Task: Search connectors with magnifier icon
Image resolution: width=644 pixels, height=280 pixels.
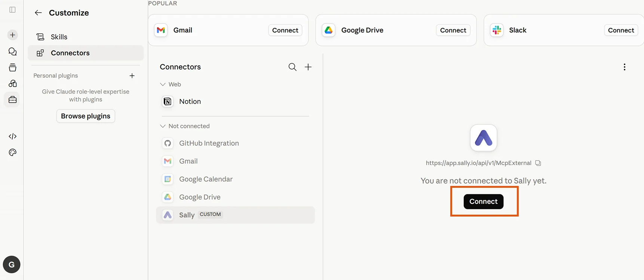Action: tap(292, 67)
